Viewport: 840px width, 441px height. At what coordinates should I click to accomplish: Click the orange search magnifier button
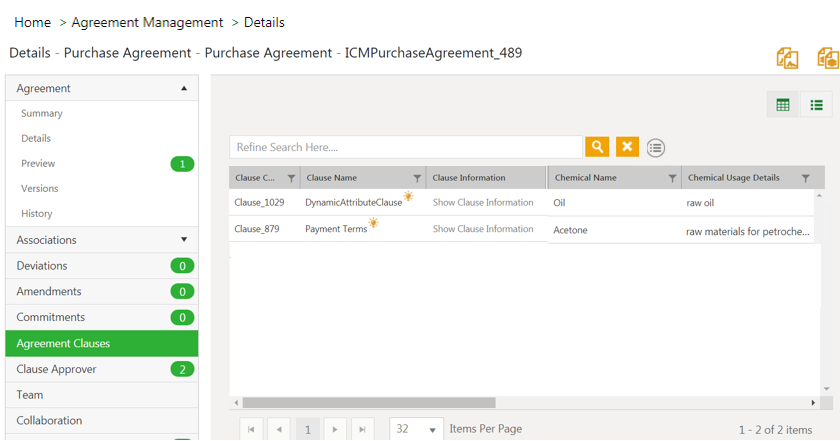tap(597, 147)
